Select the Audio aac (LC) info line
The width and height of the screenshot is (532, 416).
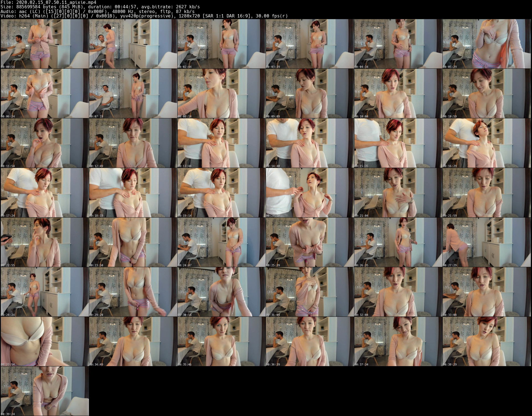tap(98, 11)
